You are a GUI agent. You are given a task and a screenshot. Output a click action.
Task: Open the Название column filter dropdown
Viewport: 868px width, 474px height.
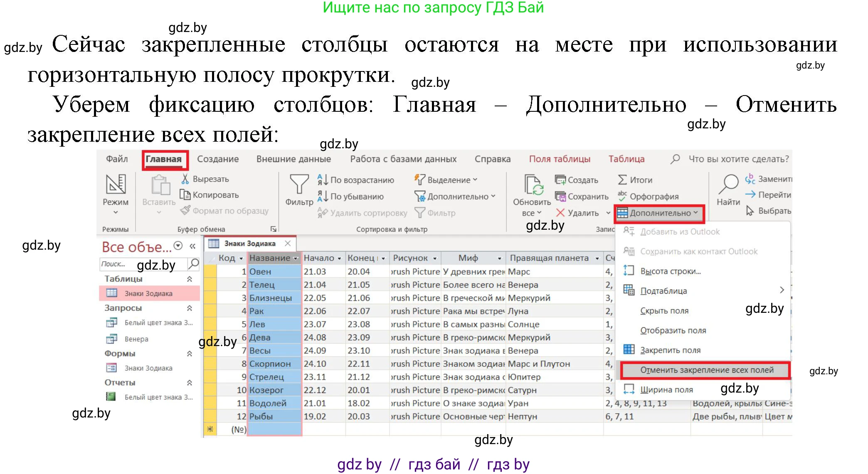tap(296, 258)
